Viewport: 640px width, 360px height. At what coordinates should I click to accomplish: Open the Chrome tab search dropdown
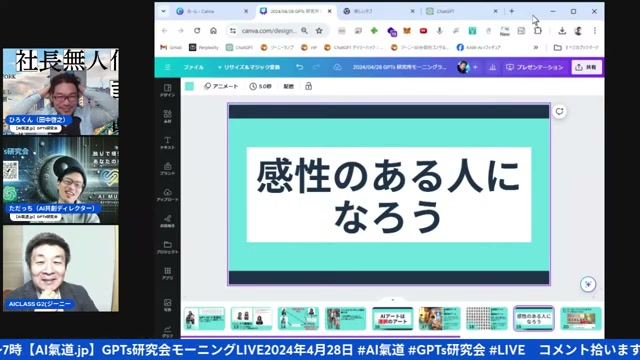(164, 11)
